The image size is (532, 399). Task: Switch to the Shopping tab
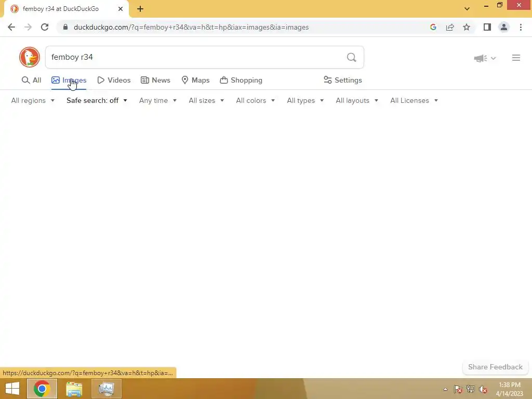pyautogui.click(x=241, y=81)
